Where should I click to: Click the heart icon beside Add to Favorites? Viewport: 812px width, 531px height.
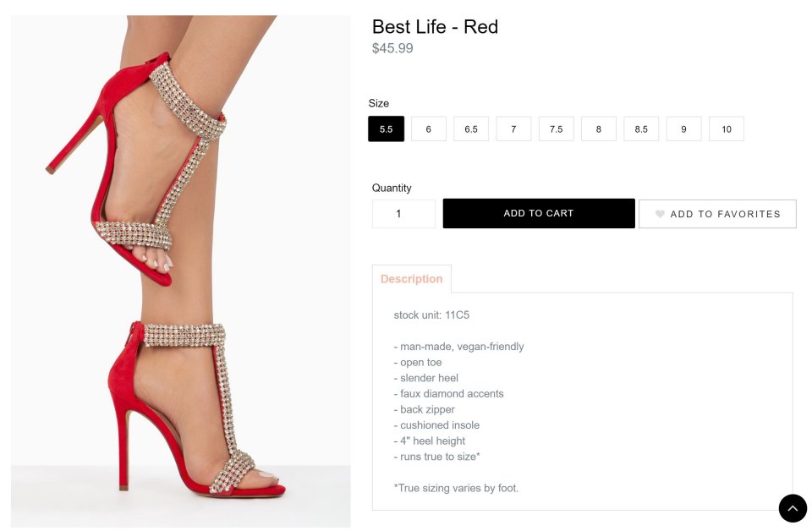(x=660, y=214)
